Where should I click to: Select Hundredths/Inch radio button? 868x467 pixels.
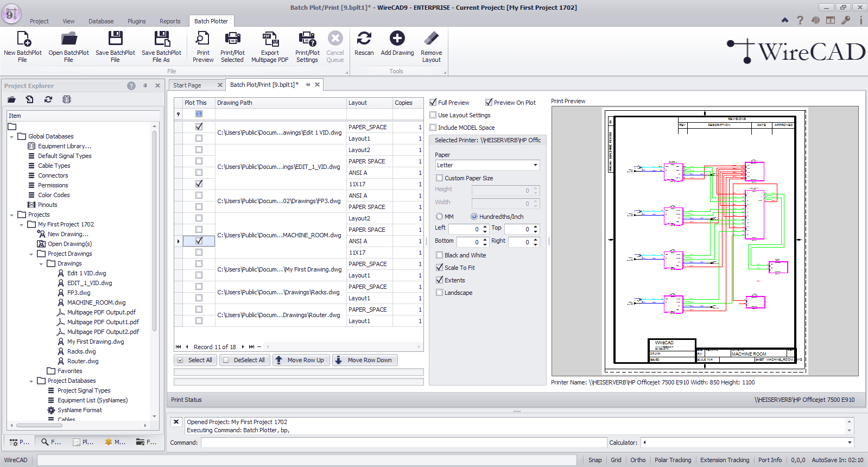tap(474, 217)
